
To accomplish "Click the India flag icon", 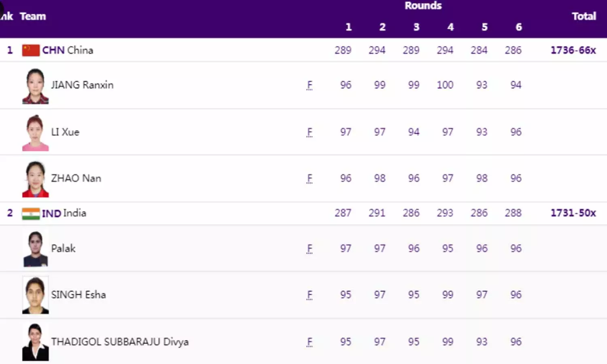I will coord(31,214).
